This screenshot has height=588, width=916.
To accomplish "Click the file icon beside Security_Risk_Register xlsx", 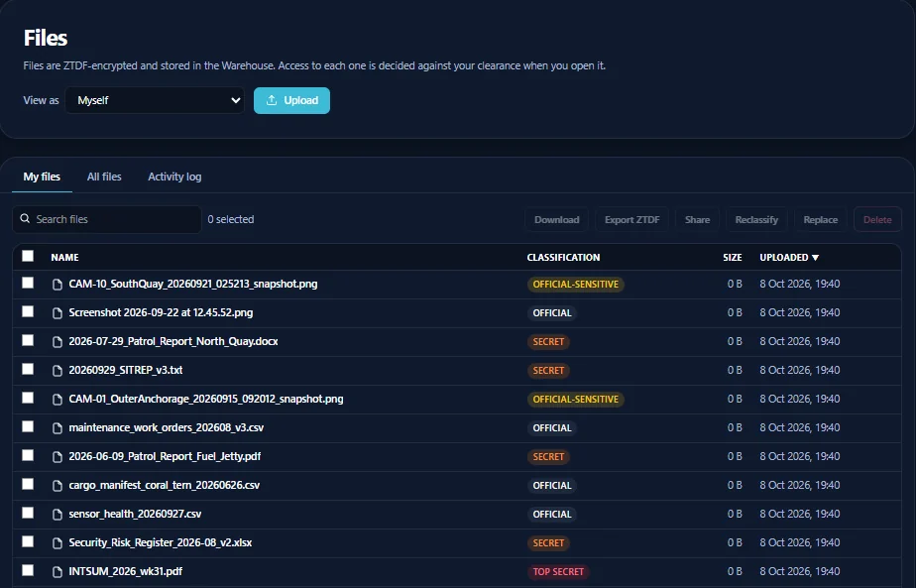I will coord(57,543).
